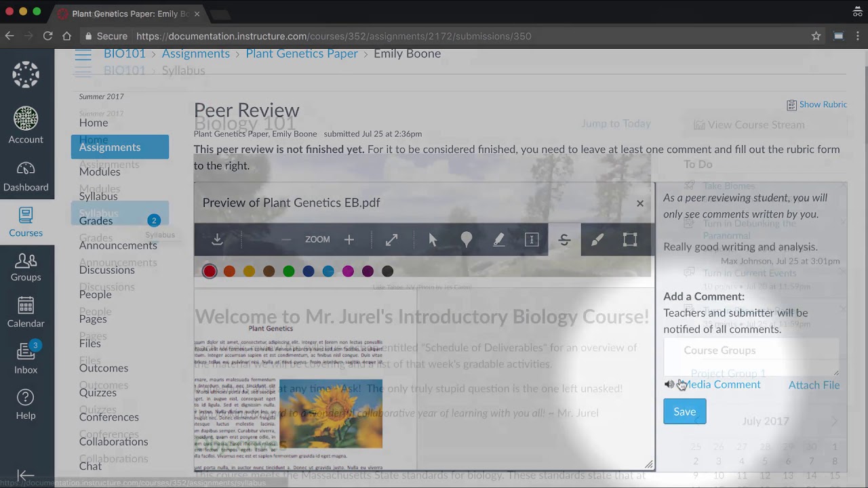
Task: Open Courses in global navigation
Action: 26,222
